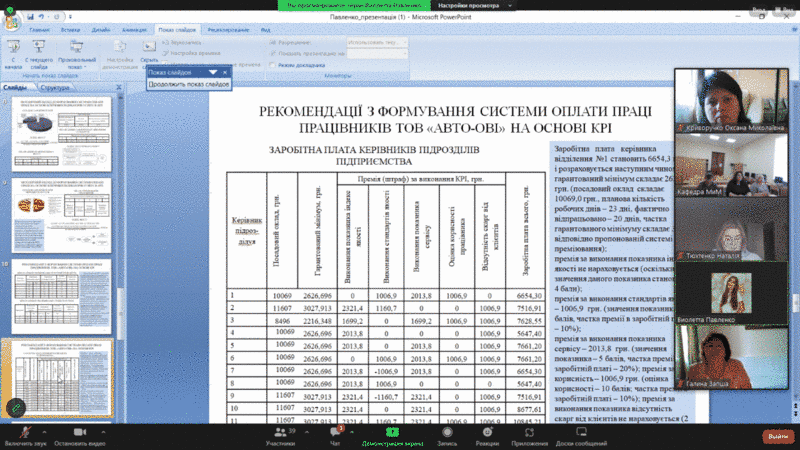Open the Вид ribbon tab
Viewport: 800px width, 450px height.
click(266, 30)
